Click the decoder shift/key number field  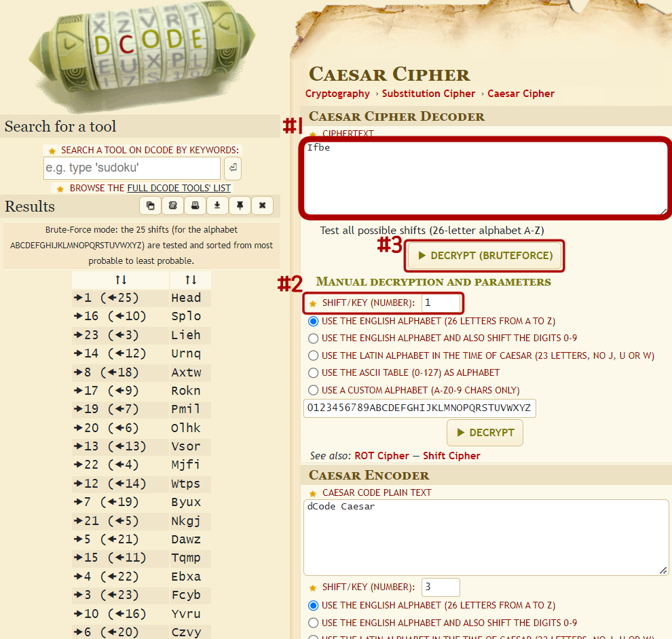click(441, 303)
